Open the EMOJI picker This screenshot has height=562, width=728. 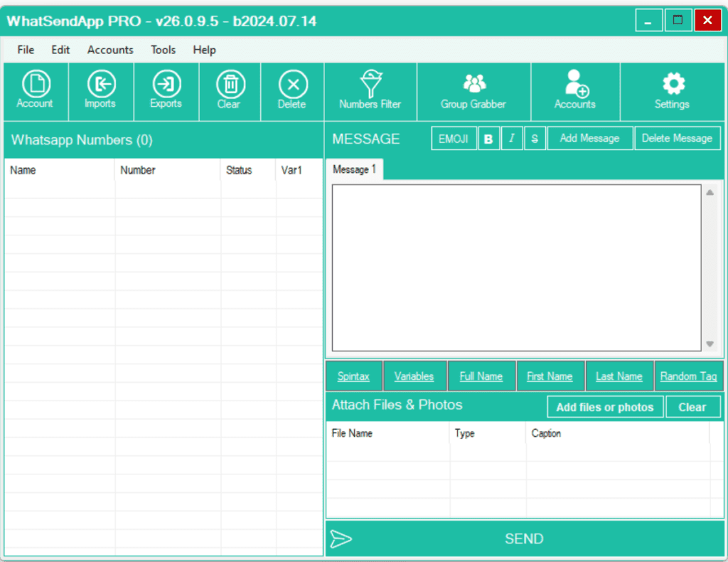454,139
